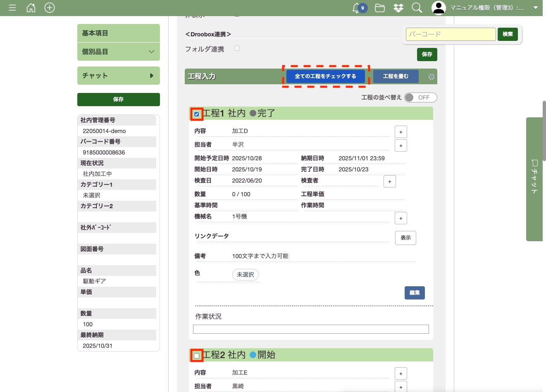Enable the フォルダ連携 checkbox
This screenshot has width=546, height=392.
tap(237, 48)
